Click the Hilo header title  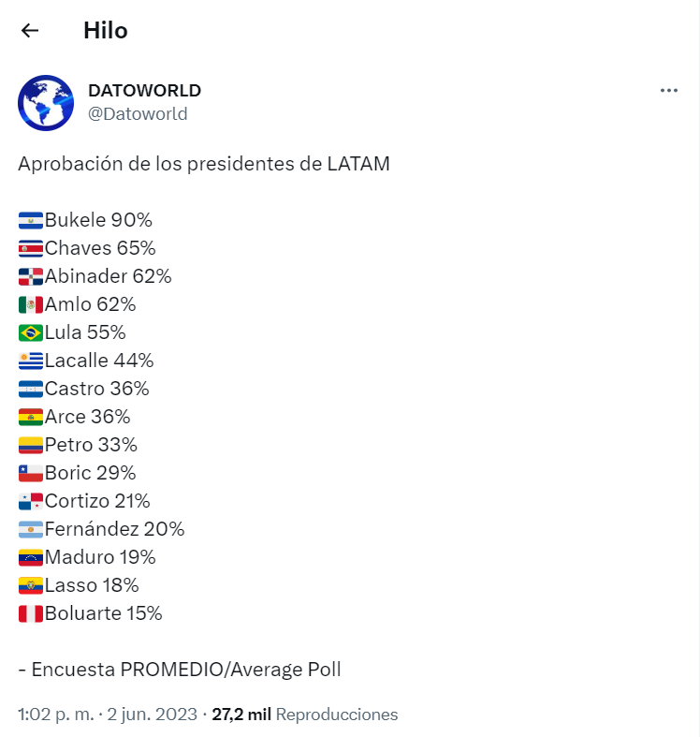point(105,31)
